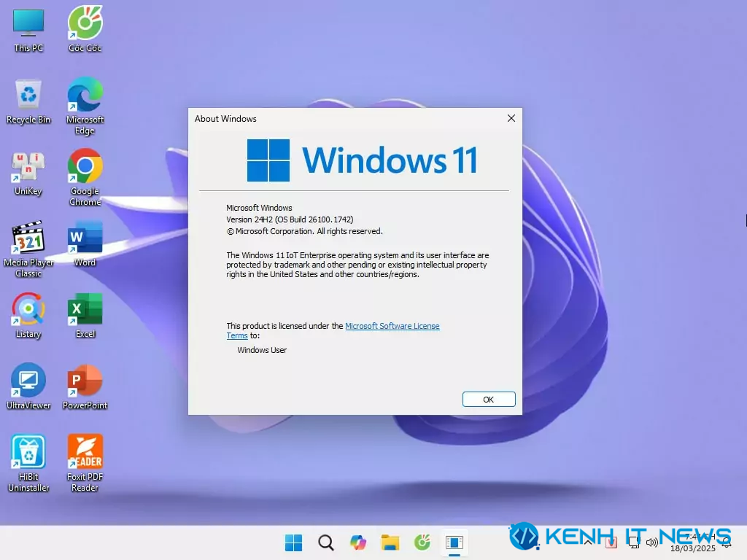747x560 pixels.
Task: Open Cốc Cốc from the taskbar
Action: [x=422, y=542]
